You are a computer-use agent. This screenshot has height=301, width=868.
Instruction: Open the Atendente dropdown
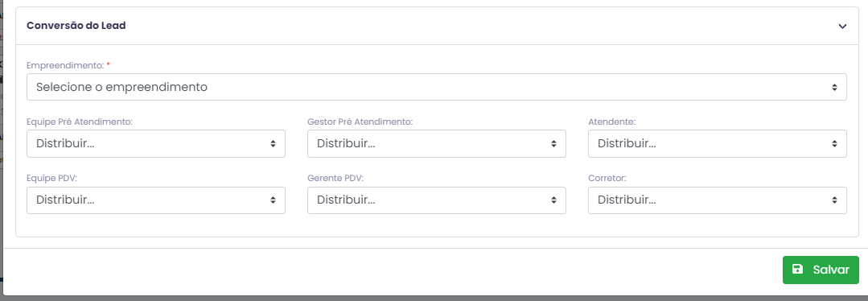point(717,143)
